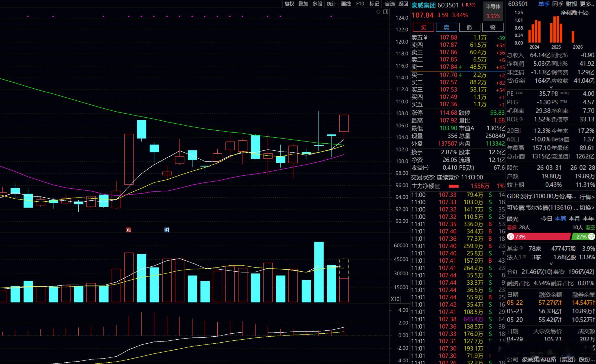Click the 05-22 margin balance row date
596x364 pixels.
(x=515, y=302)
